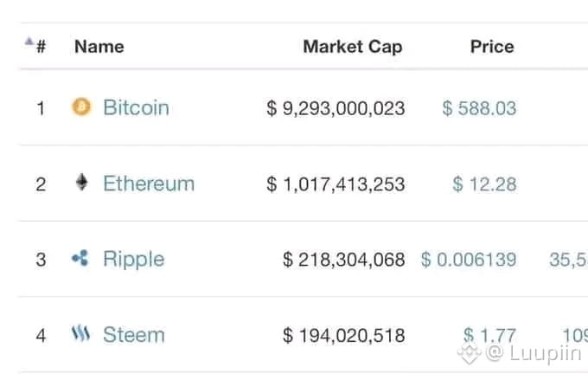Open the Bitcoin coin page link
Viewport: 588px width, 374px height.
136,107
